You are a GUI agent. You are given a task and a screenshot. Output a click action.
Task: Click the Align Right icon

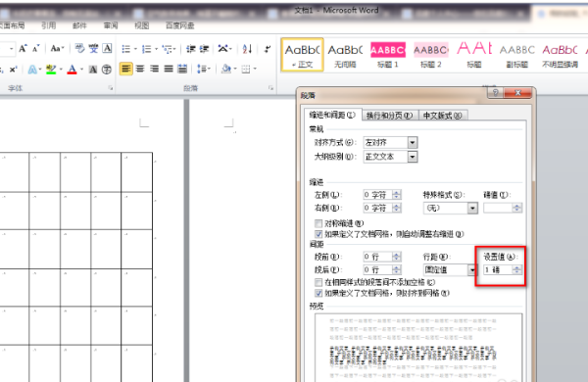point(154,69)
